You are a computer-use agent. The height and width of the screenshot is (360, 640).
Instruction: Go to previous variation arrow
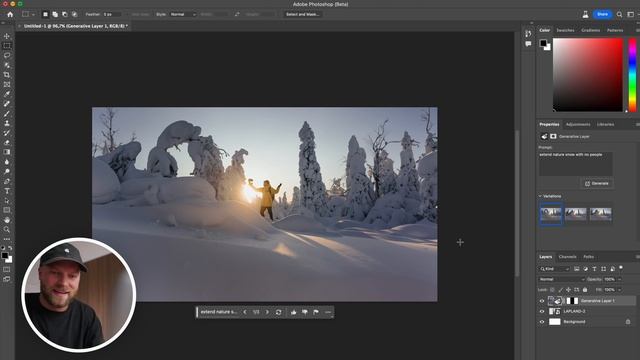click(245, 312)
